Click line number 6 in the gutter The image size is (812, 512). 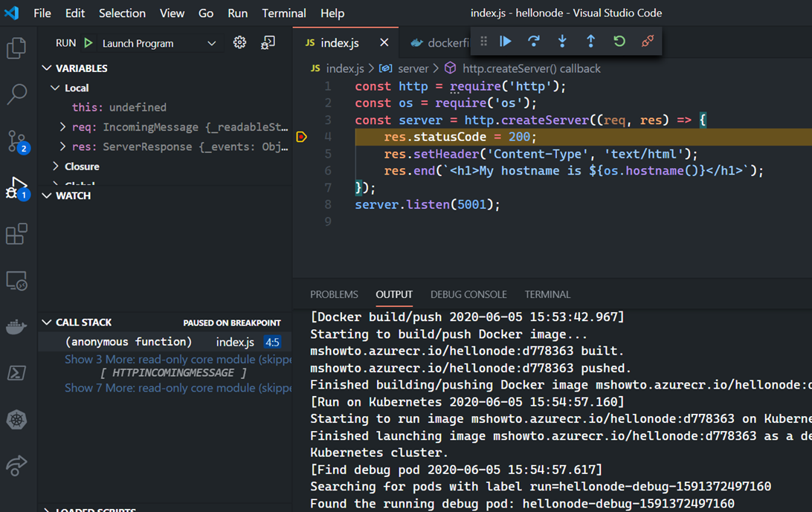point(328,171)
